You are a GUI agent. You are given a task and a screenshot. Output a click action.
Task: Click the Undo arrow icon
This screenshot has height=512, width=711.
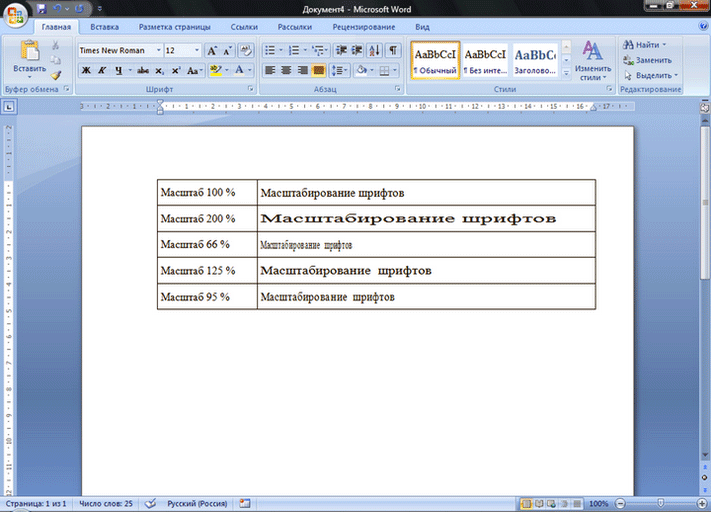pyautogui.click(x=58, y=9)
